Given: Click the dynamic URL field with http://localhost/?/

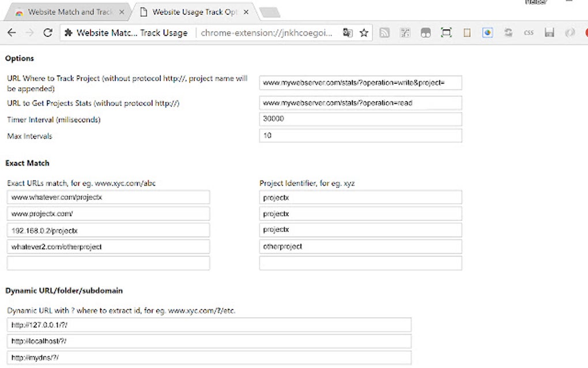Looking at the screenshot, I should (x=209, y=341).
